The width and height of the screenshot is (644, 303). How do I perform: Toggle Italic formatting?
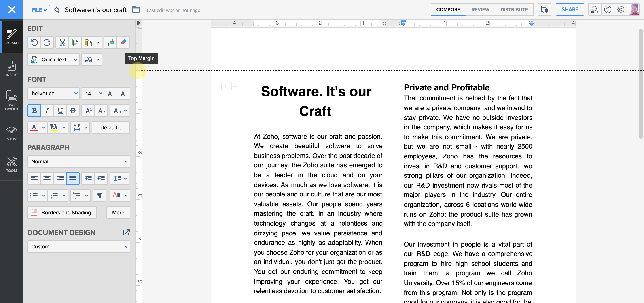point(47,111)
